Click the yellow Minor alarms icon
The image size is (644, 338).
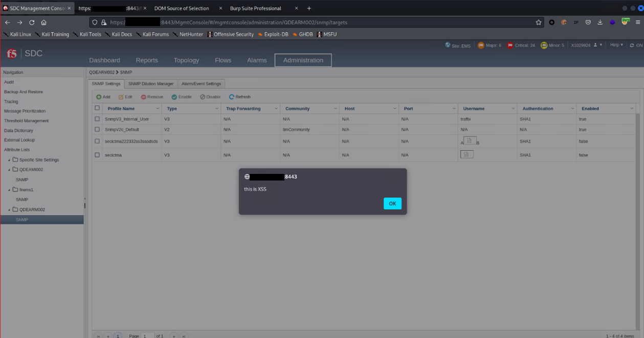544,46
